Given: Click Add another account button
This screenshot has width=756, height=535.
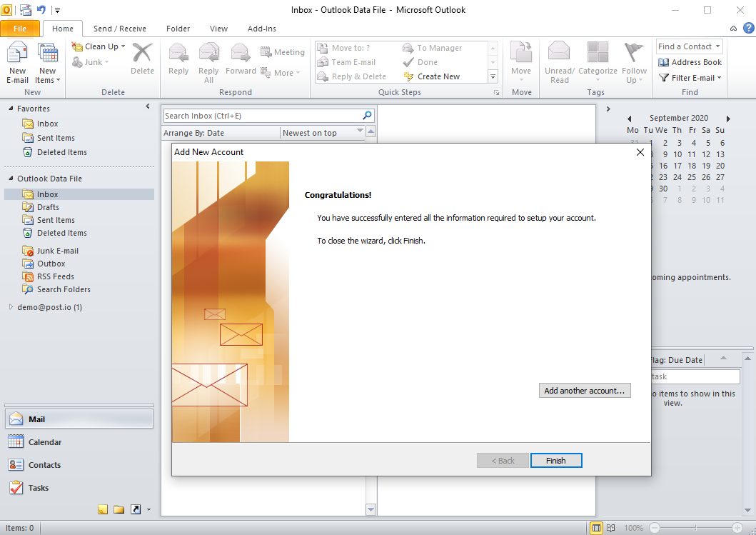Looking at the screenshot, I should [585, 391].
